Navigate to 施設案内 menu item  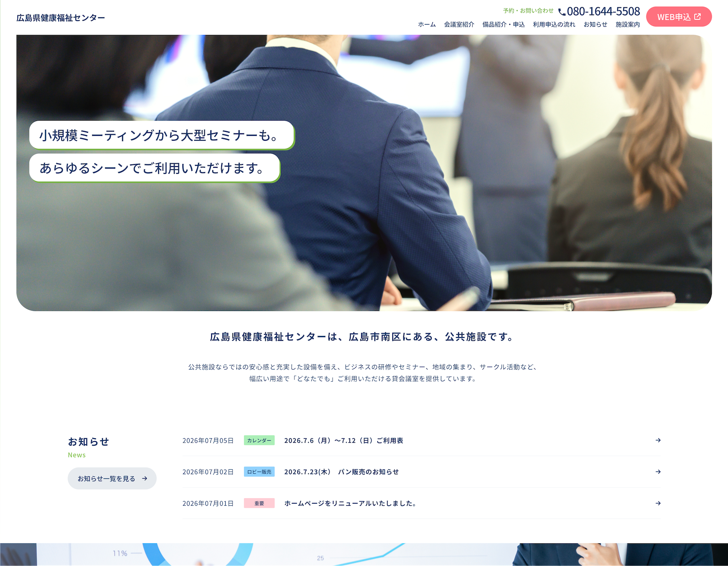click(628, 25)
